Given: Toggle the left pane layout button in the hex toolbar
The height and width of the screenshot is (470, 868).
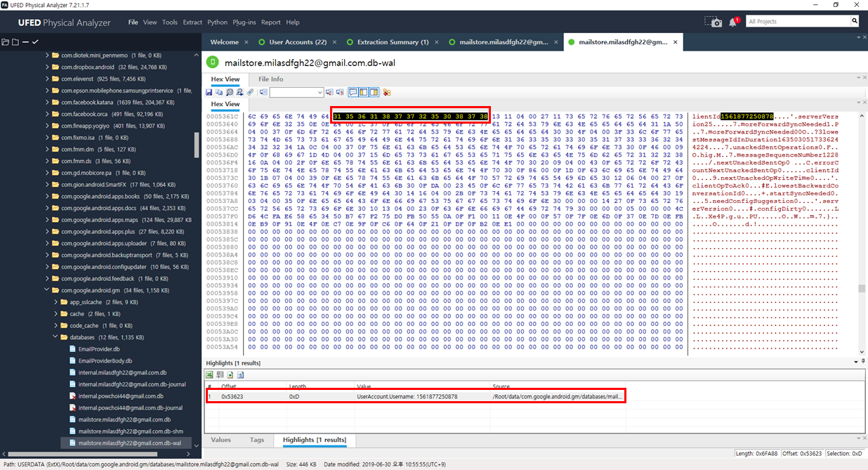Looking at the screenshot, I should 363,92.
